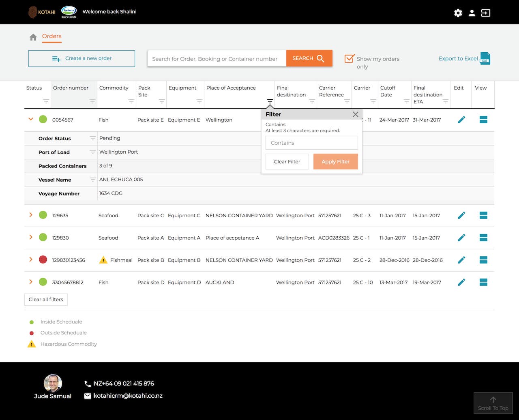Click the Home icon in the breadcrumb
The height and width of the screenshot is (420, 519).
pos(33,36)
